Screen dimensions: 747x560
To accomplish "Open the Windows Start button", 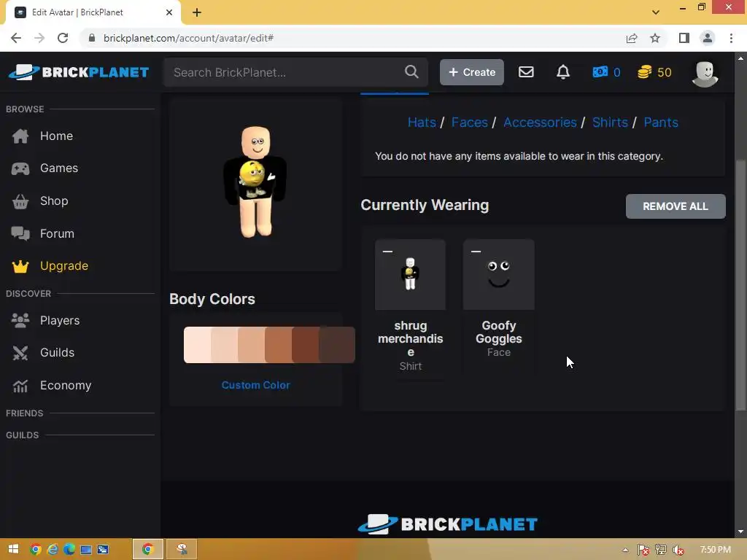I will 13,549.
